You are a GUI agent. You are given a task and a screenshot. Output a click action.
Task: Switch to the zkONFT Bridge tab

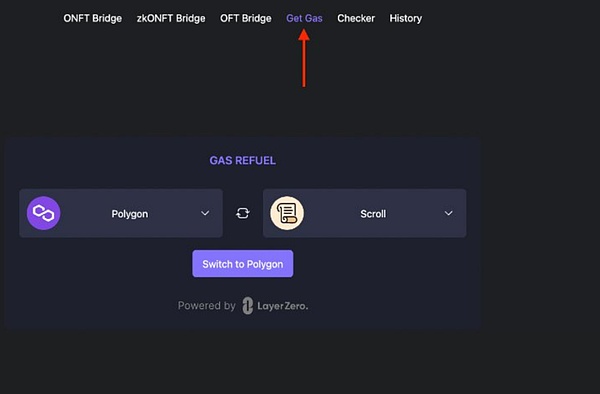click(171, 18)
